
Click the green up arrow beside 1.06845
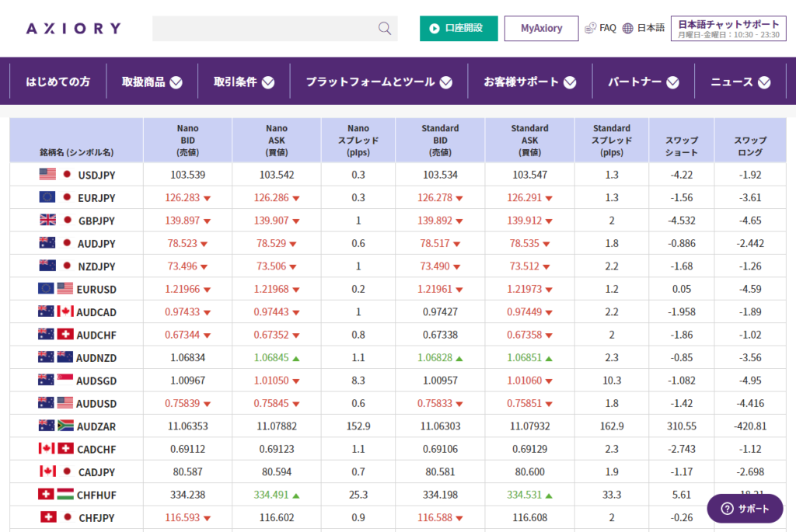pos(296,359)
